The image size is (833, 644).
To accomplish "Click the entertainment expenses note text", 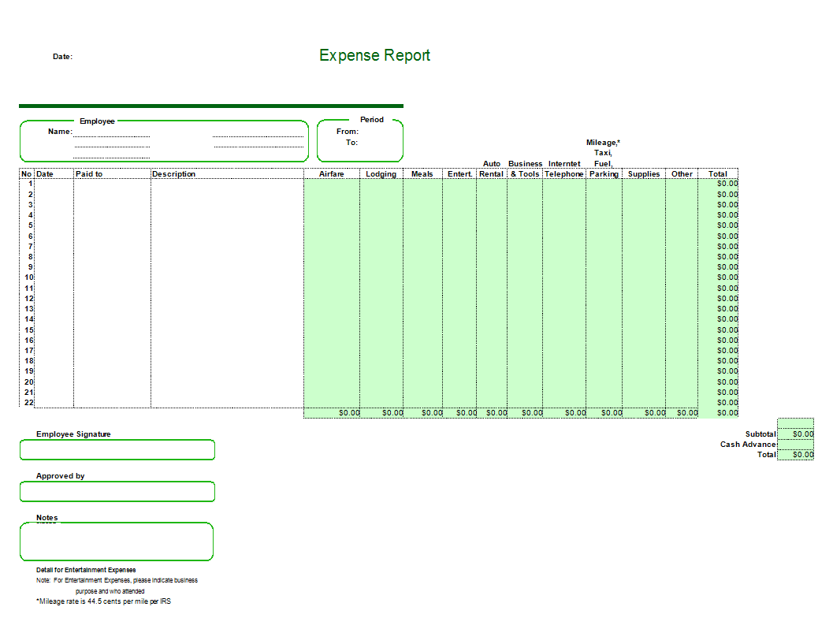I will point(117,586).
